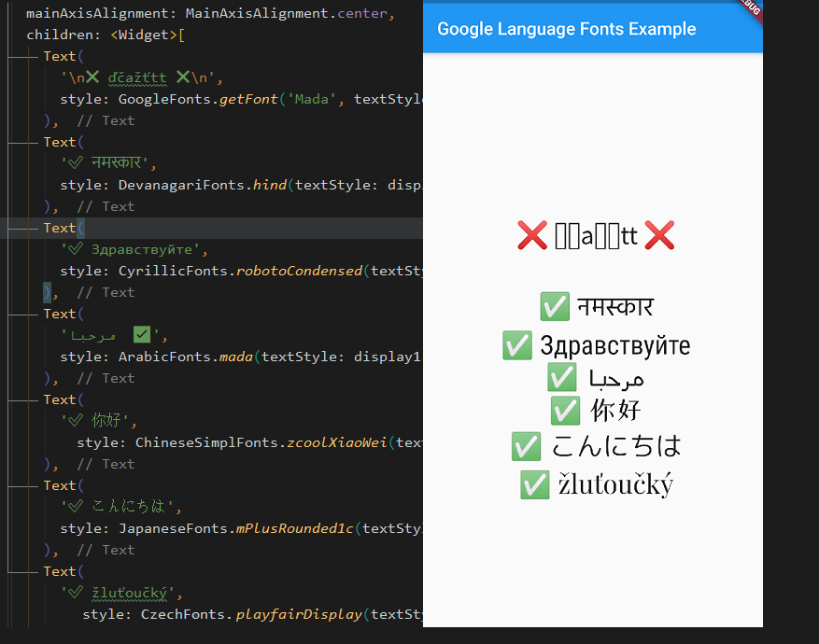
Task: Click 'ChineseSimplFonts.zcoolXiaoWei' in the code
Action: 261,442
